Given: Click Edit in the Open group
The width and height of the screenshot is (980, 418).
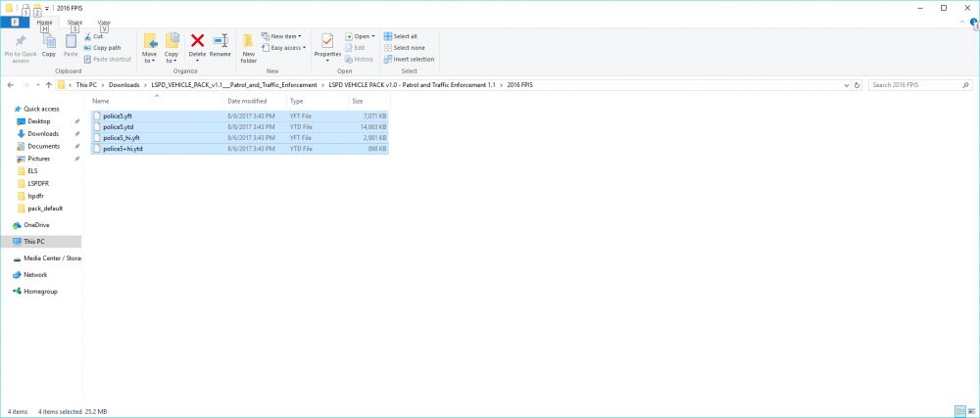Looking at the screenshot, I should (x=355, y=48).
